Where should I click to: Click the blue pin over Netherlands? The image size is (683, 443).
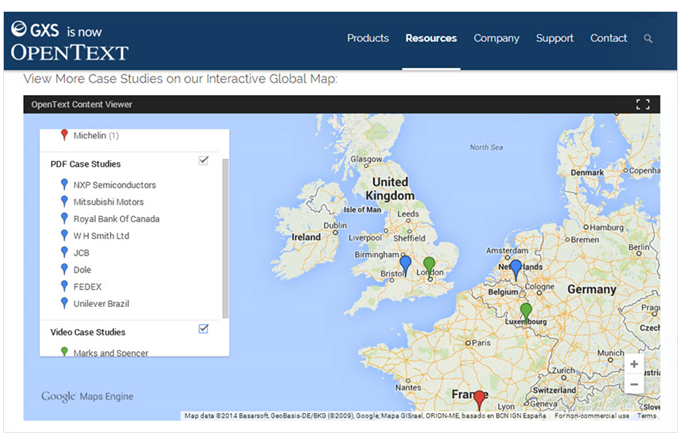coord(515,268)
